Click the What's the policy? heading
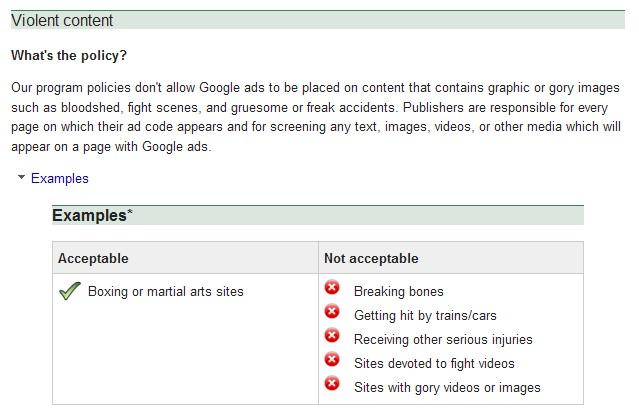 click(x=69, y=55)
